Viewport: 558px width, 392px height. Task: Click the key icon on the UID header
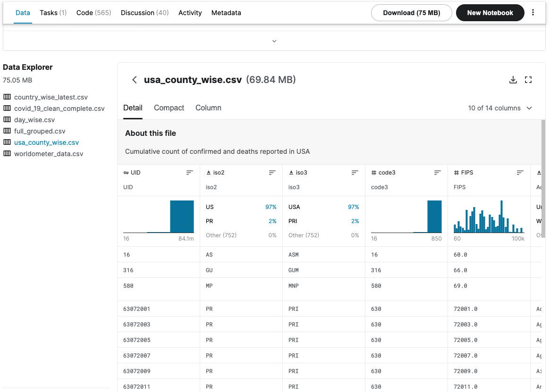pyautogui.click(x=125, y=173)
